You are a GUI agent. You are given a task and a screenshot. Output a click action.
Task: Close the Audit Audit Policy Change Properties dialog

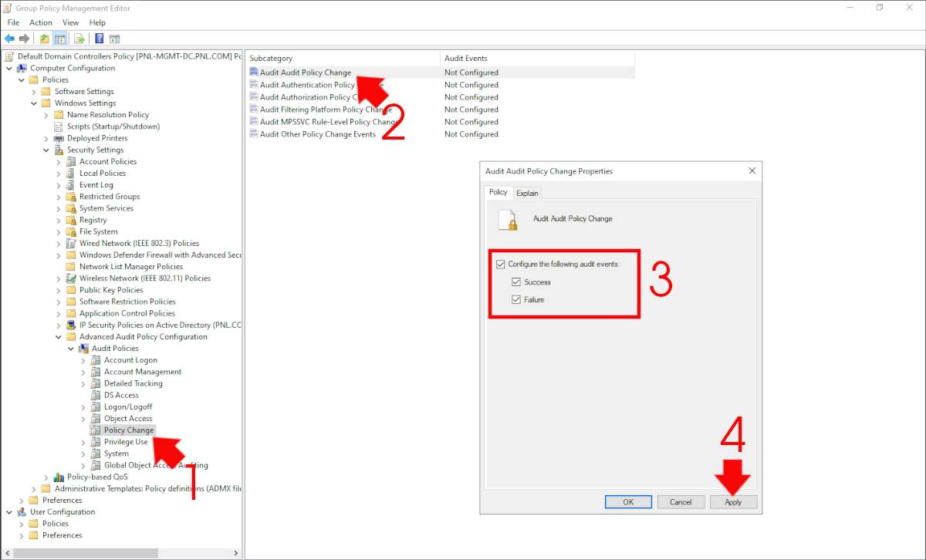pos(753,171)
